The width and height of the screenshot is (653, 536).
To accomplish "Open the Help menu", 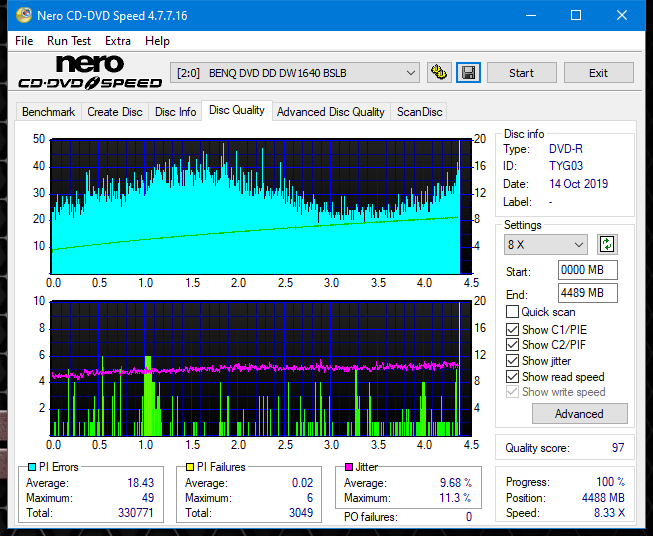I will [x=157, y=41].
